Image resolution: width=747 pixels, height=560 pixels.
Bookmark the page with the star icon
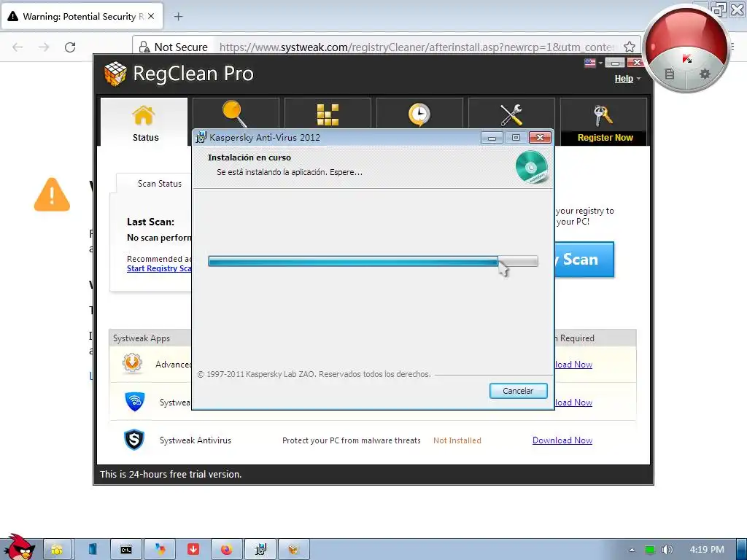pyautogui.click(x=630, y=47)
